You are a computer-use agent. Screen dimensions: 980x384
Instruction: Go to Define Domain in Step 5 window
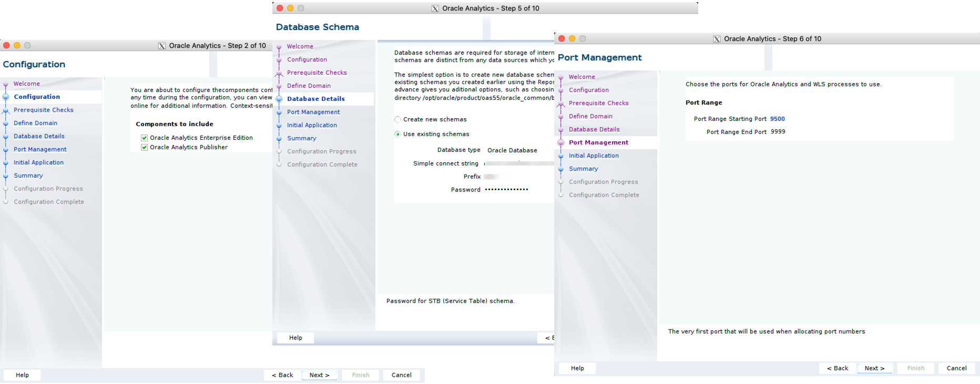click(x=309, y=86)
